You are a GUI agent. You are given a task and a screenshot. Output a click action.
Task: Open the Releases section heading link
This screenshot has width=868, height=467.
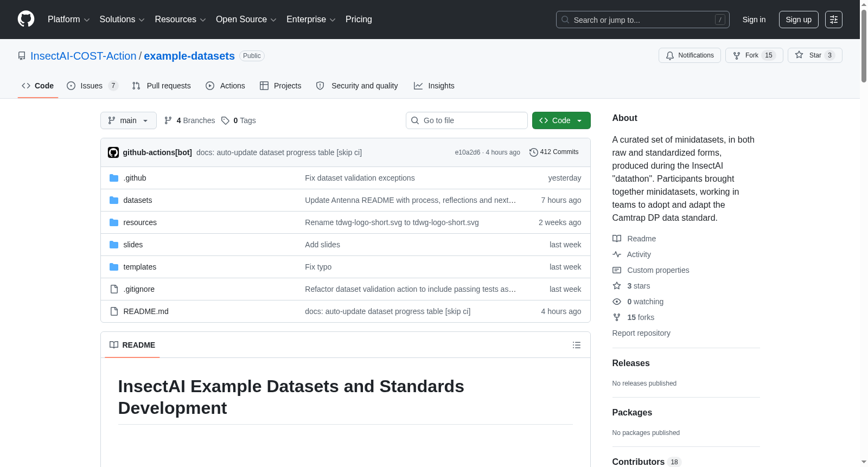pyautogui.click(x=631, y=363)
